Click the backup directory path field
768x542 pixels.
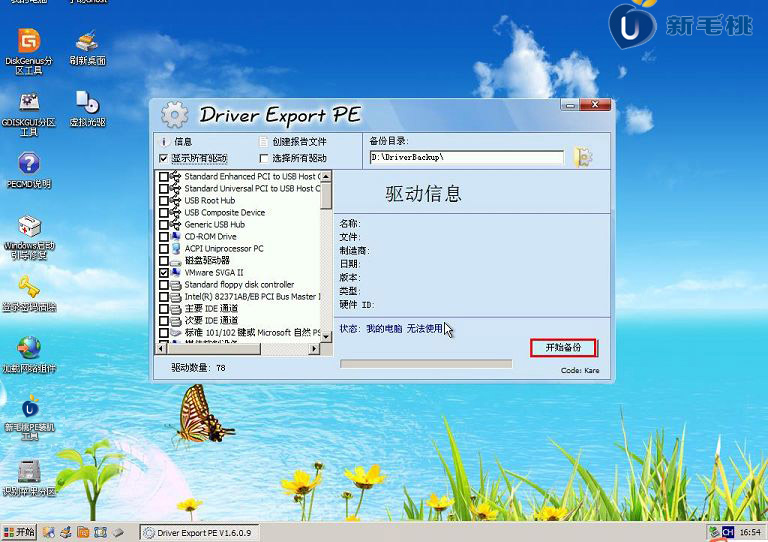click(x=467, y=157)
